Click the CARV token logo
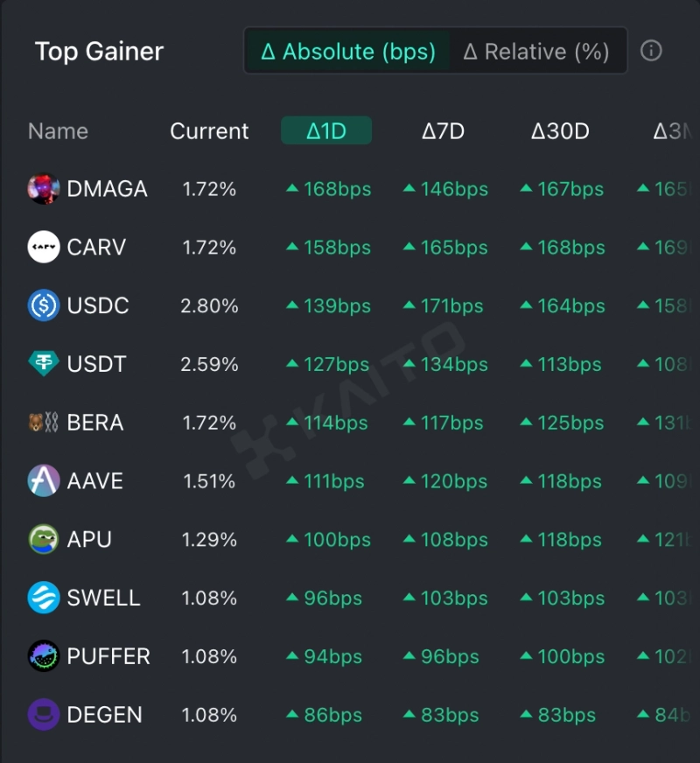 click(44, 248)
